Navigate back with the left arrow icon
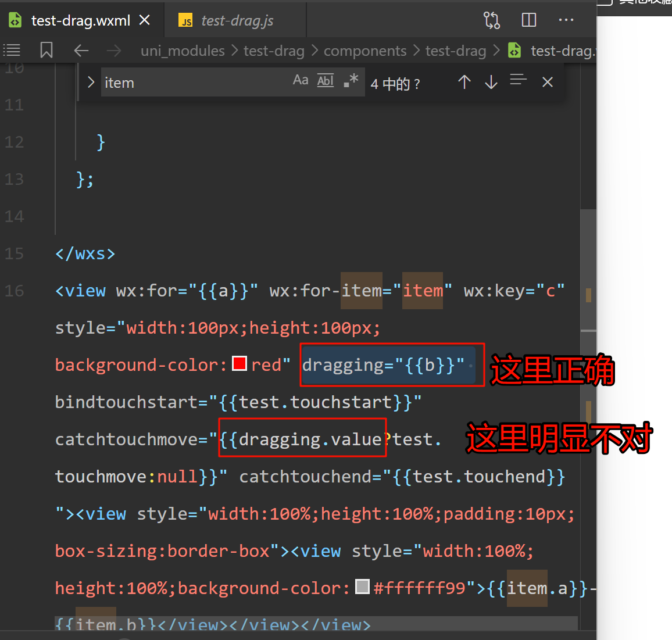 (81, 51)
